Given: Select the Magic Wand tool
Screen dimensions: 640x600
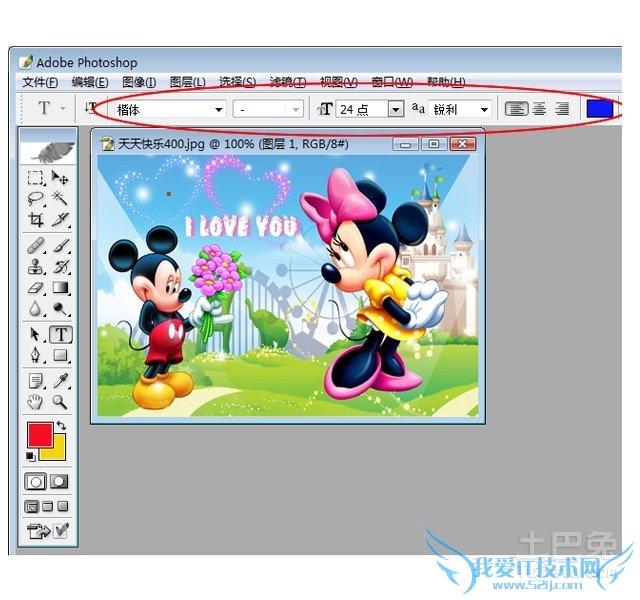Looking at the screenshot, I should tap(60, 199).
